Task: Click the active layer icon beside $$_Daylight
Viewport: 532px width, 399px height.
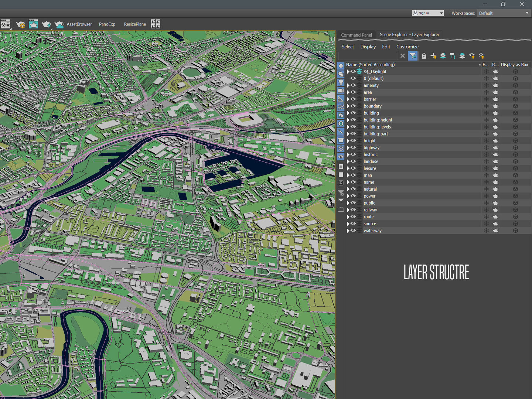Action: tap(359, 71)
